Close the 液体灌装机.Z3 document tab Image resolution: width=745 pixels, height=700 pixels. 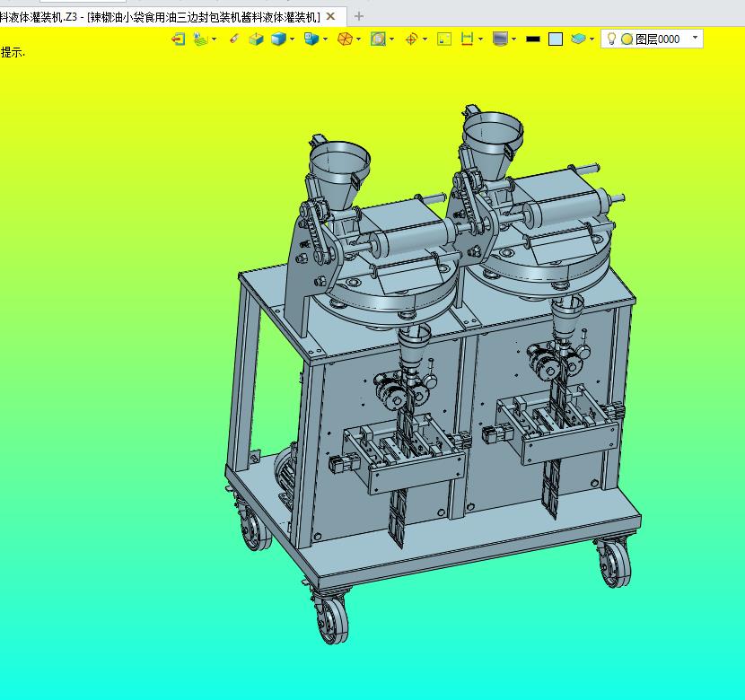coord(331,17)
